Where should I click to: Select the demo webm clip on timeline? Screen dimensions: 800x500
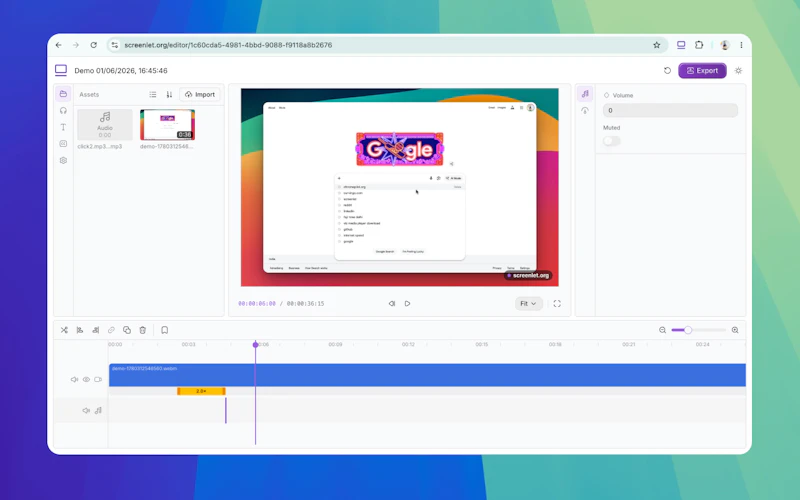pyautogui.click(x=427, y=375)
